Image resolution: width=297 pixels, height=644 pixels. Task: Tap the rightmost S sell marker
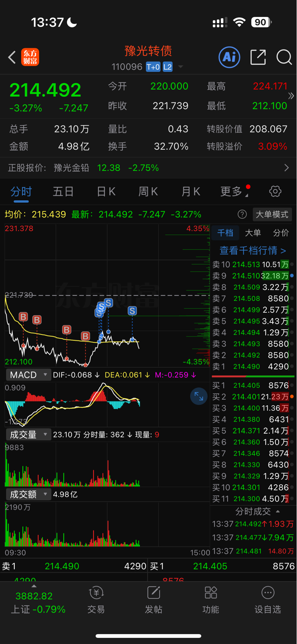(132, 311)
